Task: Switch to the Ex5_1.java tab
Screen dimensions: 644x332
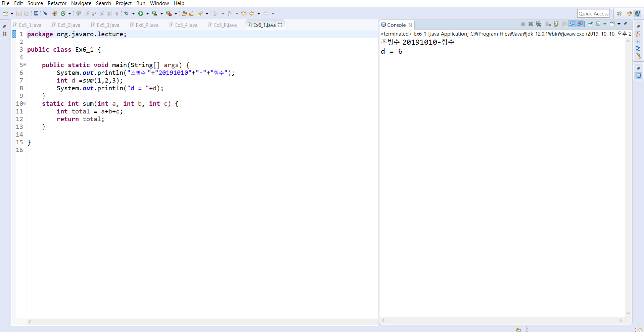Action: coord(27,25)
